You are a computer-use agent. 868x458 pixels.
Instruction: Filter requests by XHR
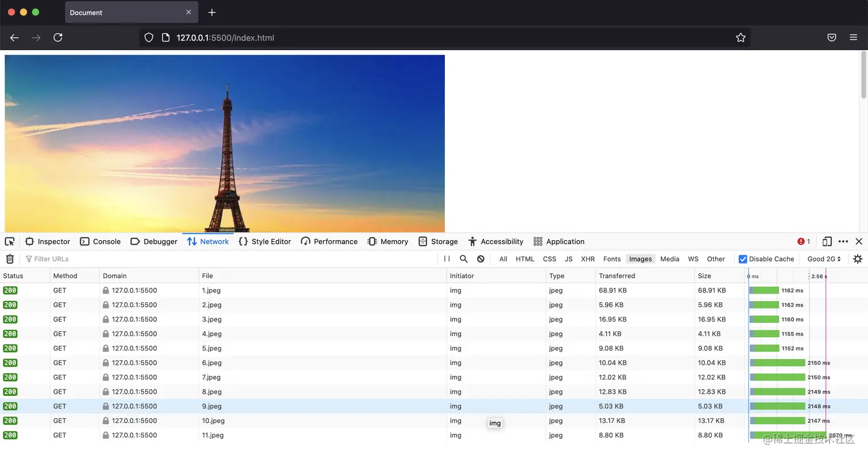coord(588,259)
